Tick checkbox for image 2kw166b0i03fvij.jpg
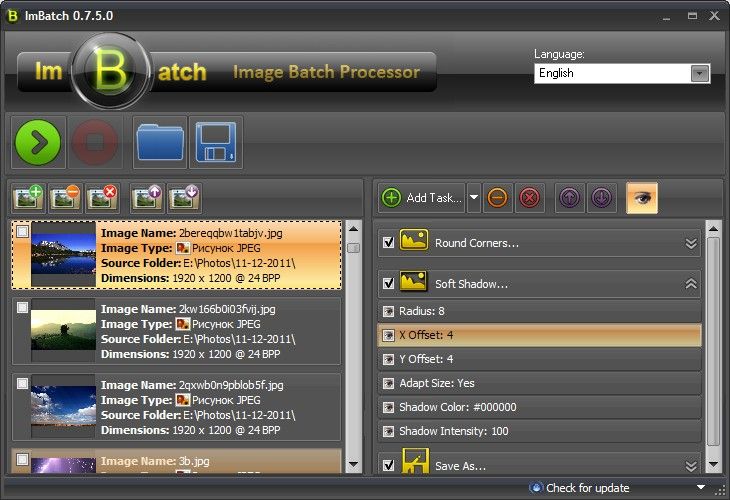This screenshot has height=500, width=730. coord(22,308)
